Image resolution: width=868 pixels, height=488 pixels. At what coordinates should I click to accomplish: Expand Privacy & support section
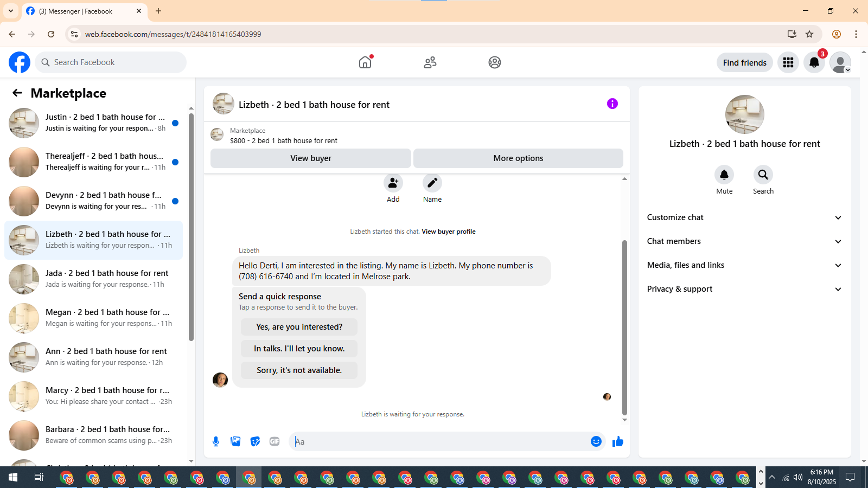point(744,289)
